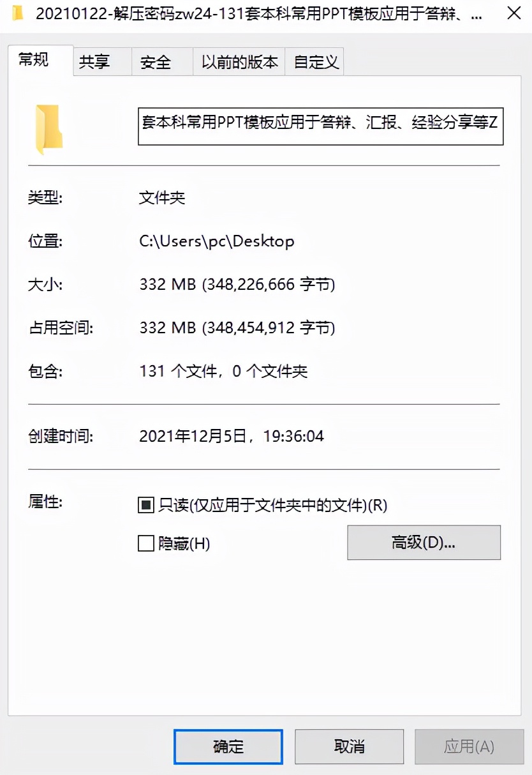Confirm with the 确定 button
The image size is (532, 775).
[x=228, y=746]
